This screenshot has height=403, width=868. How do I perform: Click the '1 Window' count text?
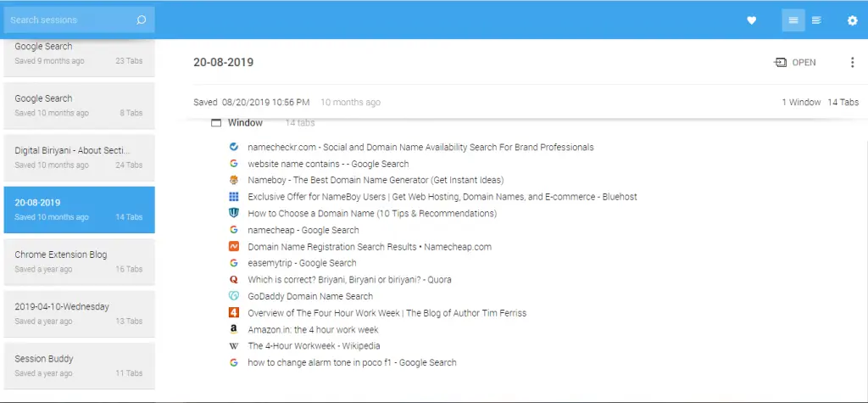[x=801, y=102]
